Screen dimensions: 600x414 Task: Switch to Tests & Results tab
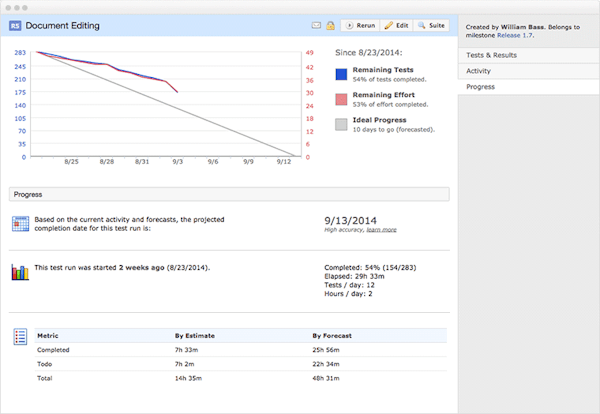[x=492, y=55]
